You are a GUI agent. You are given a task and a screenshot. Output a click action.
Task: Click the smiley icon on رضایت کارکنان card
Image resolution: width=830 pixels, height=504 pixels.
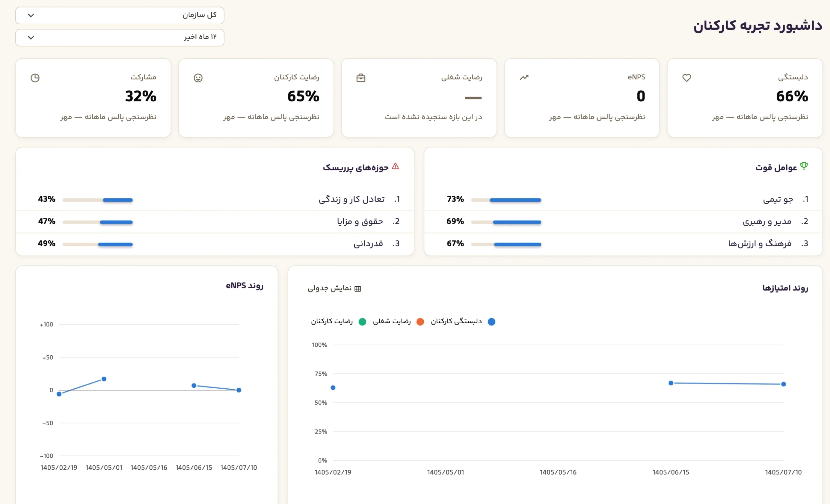pos(198,78)
